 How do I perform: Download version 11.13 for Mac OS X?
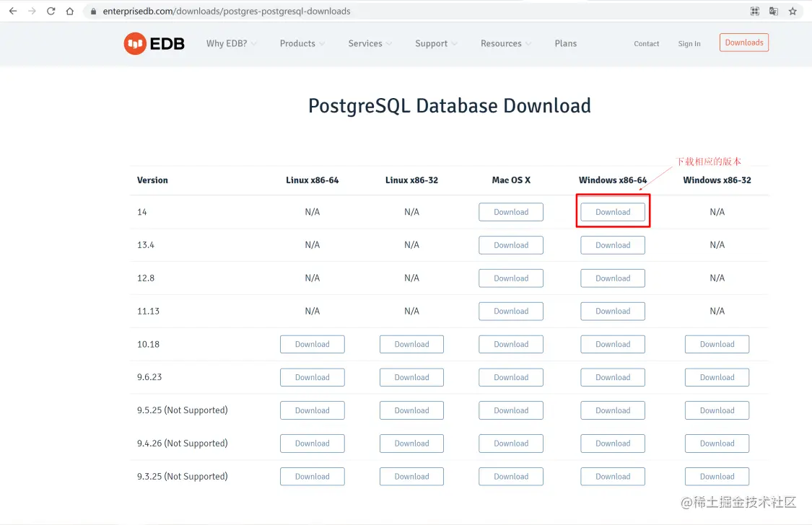pyautogui.click(x=511, y=312)
